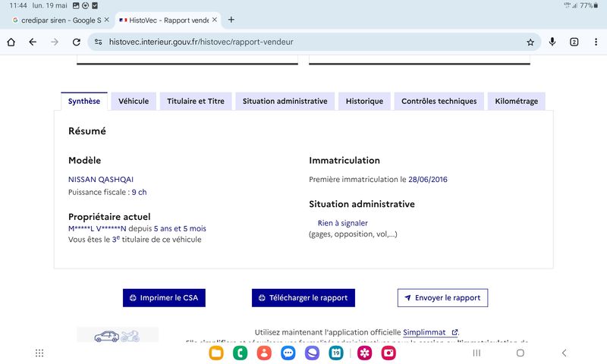Open the orange Contacts app

coord(264,353)
